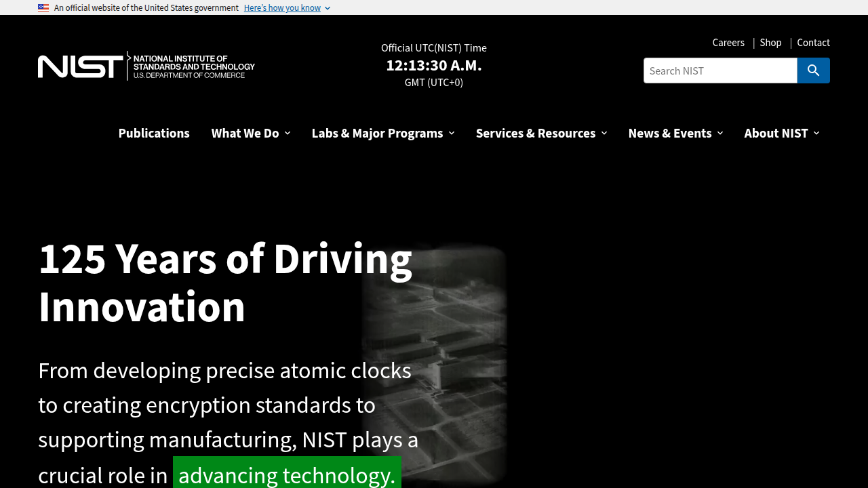Open the Careers link
Image resolution: width=868 pixels, height=488 pixels.
click(728, 42)
